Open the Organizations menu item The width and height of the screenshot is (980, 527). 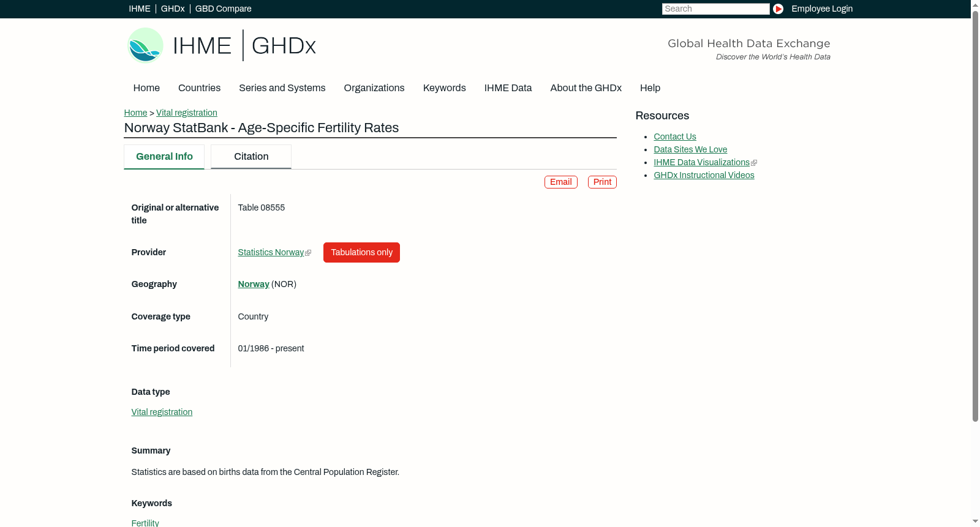[374, 88]
